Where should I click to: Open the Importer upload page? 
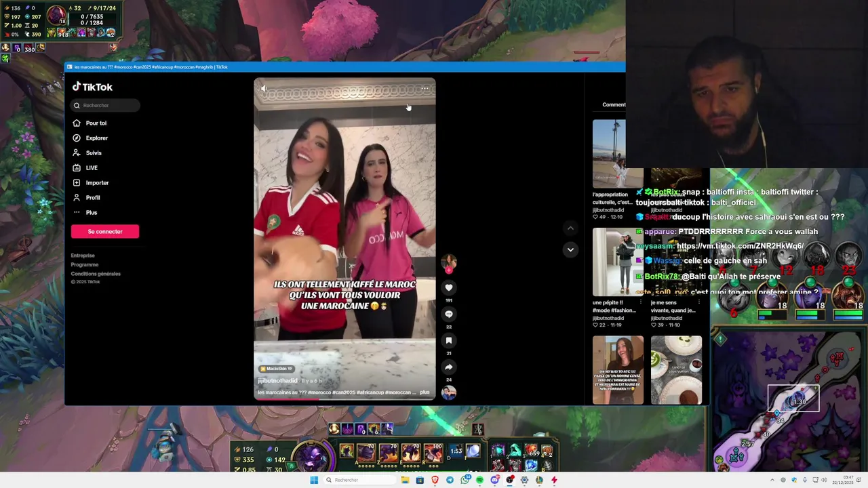pos(97,183)
